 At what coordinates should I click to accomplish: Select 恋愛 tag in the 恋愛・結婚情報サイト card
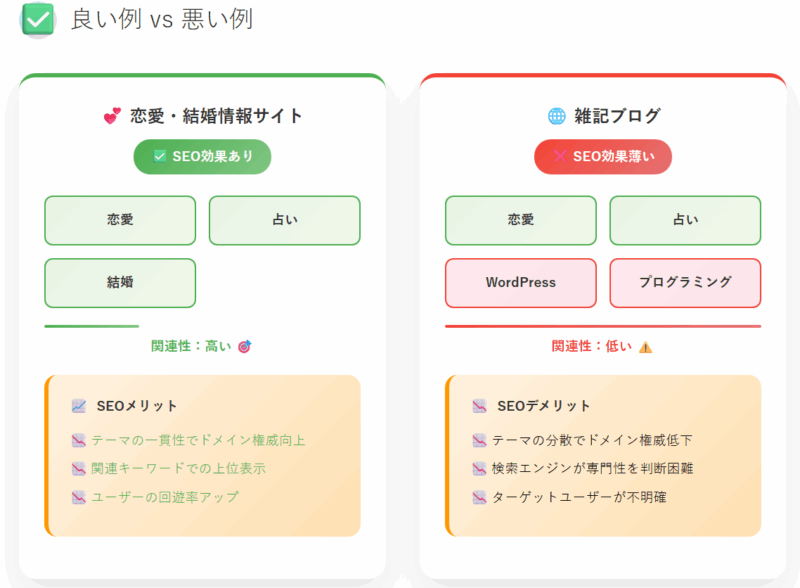pyautogui.click(x=120, y=220)
